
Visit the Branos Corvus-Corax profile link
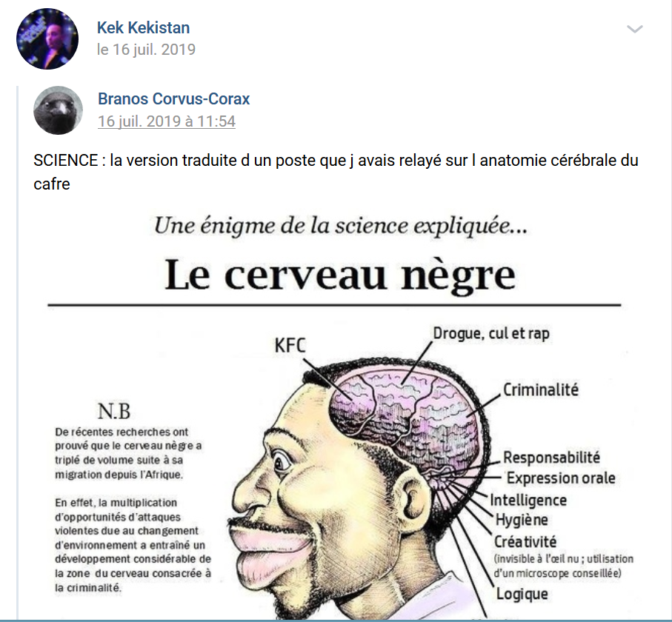click(x=173, y=99)
